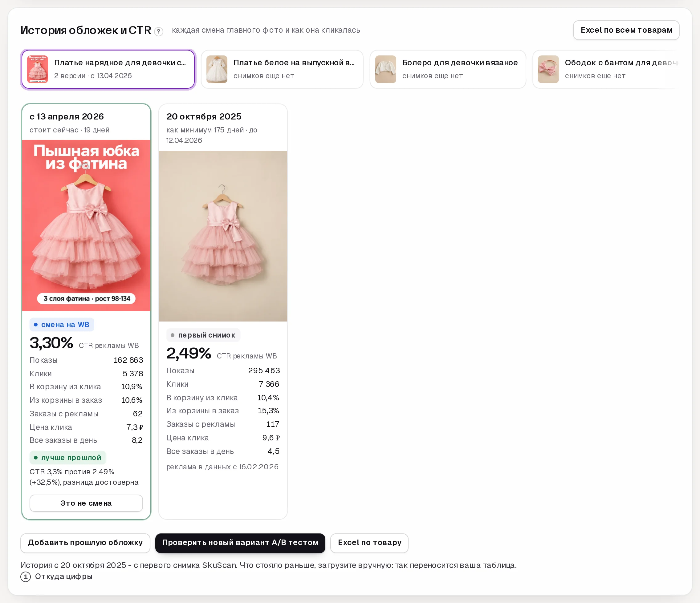Image resolution: width=700 pixels, height=603 pixels.
Task: Click Заказы с рекламы value 62
Action: coord(138,414)
